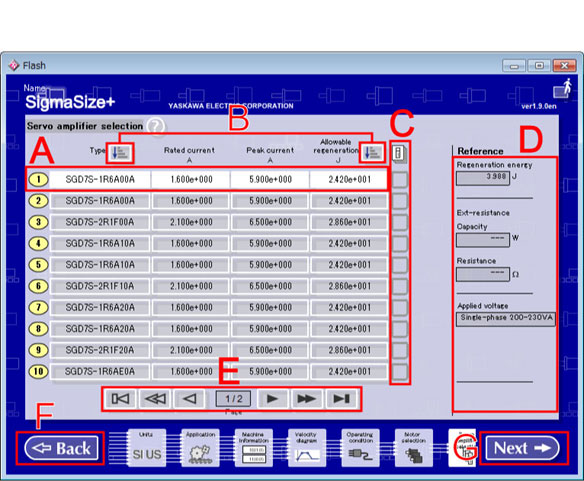Jump to the last page
584x481 pixels.
(341, 399)
